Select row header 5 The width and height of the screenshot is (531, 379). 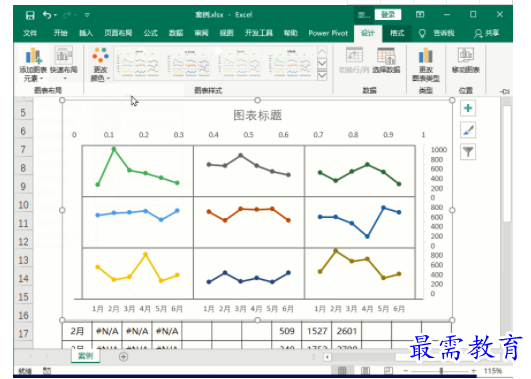coord(23,112)
